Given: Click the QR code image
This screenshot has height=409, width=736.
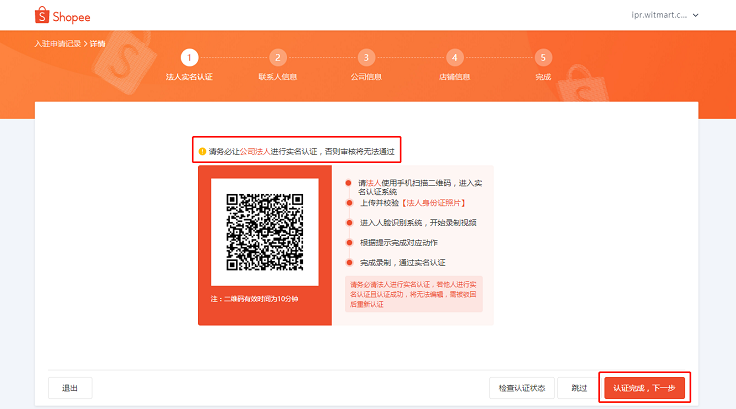Looking at the screenshot, I should (265, 232).
